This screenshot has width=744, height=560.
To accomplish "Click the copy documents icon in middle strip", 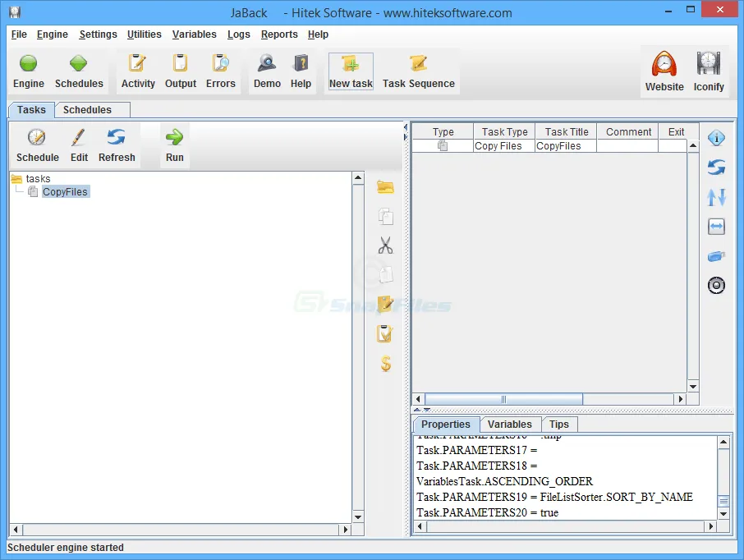I will (385, 216).
